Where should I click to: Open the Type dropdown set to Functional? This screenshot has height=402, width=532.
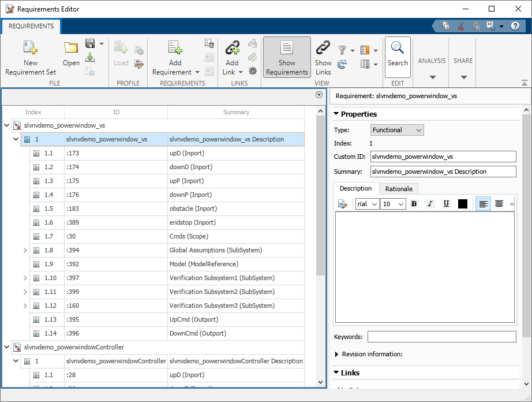click(x=396, y=130)
